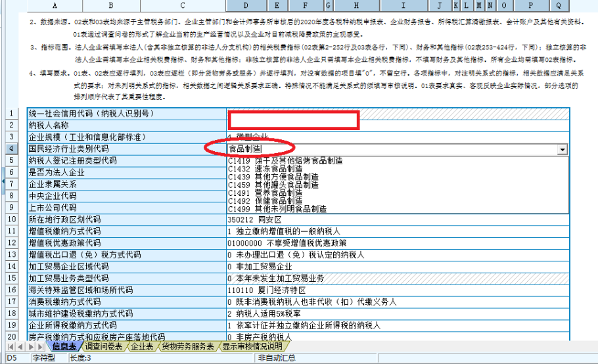Select column D header

point(246,5)
